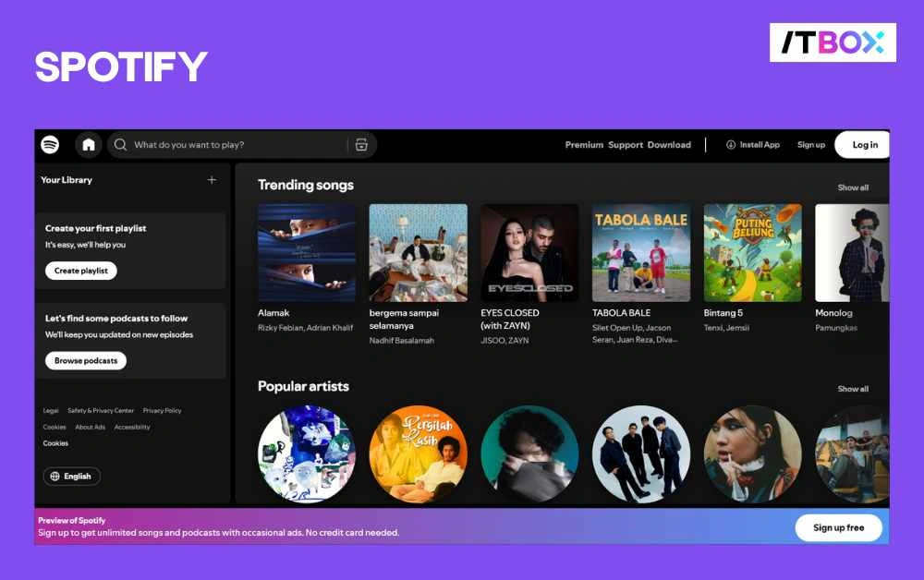The image size is (924, 580).
Task: Click artist text JISOO, ZAYN
Action: [x=505, y=341]
